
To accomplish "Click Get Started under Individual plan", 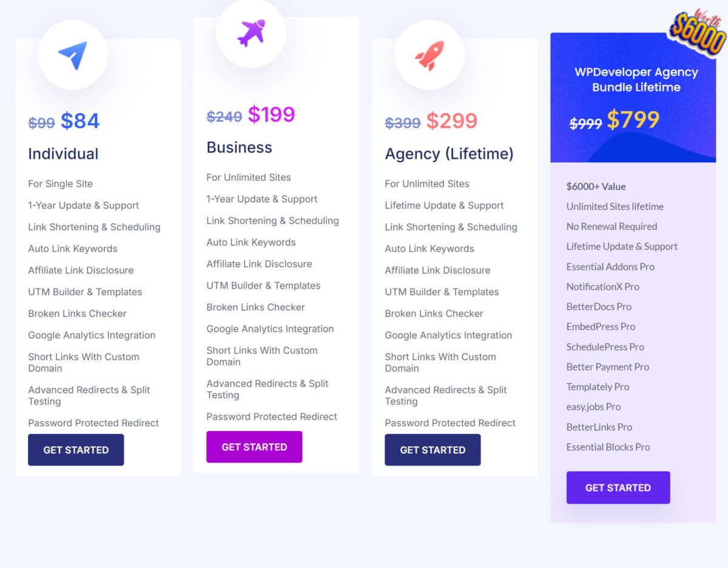I will coord(76,450).
